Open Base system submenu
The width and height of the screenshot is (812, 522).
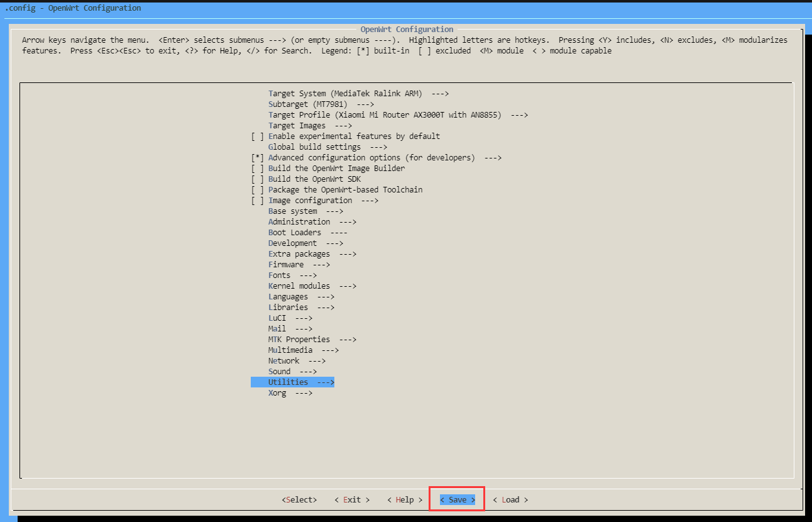click(x=305, y=211)
